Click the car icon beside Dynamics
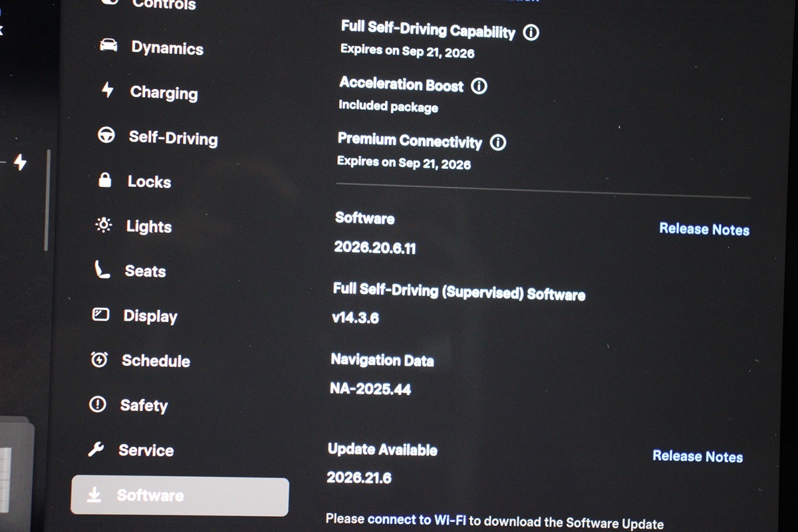Image resolution: width=798 pixels, height=532 pixels. pyautogui.click(x=108, y=45)
